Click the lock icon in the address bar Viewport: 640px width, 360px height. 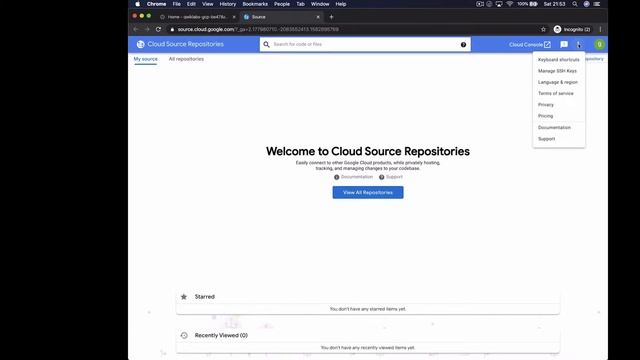(x=172, y=29)
